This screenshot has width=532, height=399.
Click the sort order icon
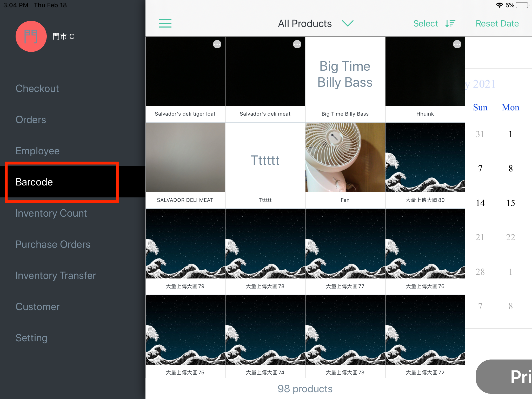pos(450,23)
